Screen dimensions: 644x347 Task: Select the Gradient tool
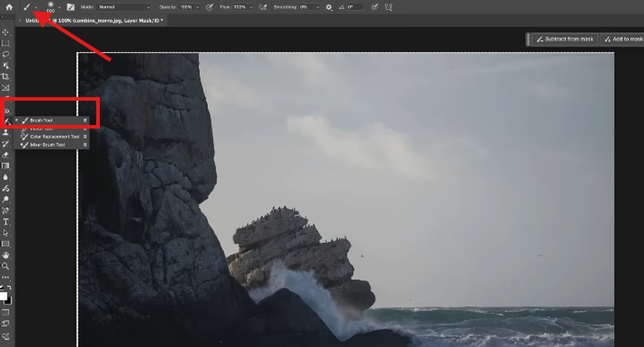point(5,166)
